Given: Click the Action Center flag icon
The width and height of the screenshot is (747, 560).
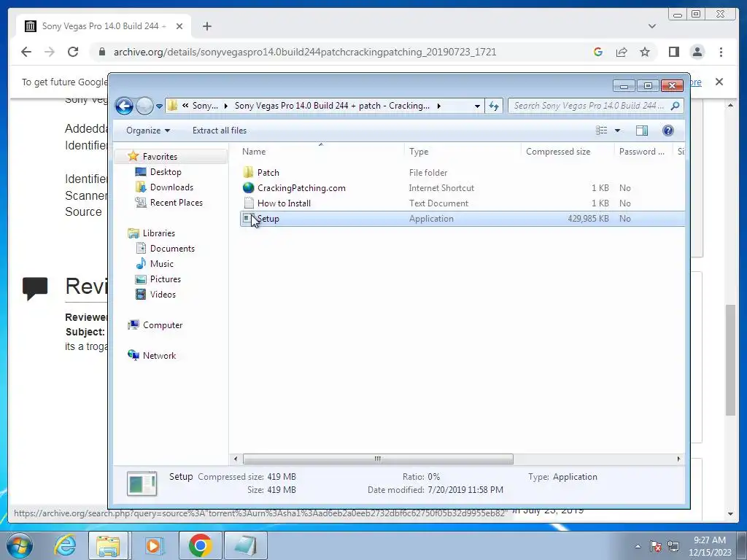Looking at the screenshot, I should coord(656,546).
